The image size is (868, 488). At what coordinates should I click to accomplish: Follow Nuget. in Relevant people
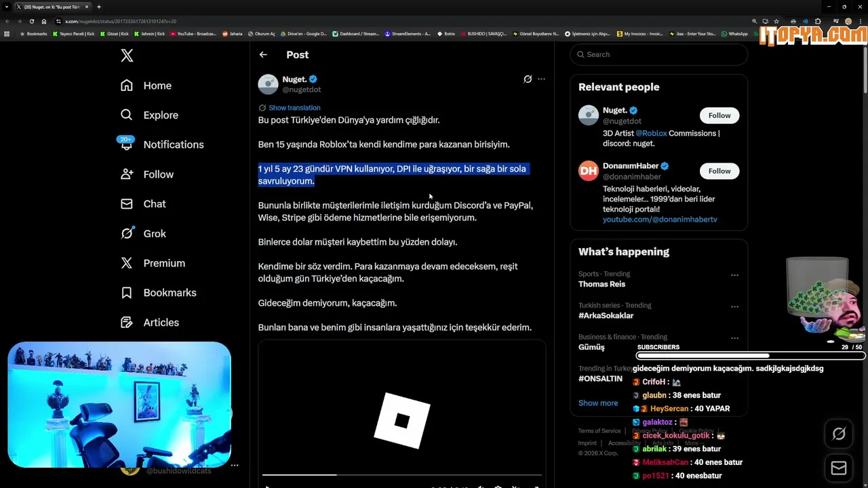719,115
